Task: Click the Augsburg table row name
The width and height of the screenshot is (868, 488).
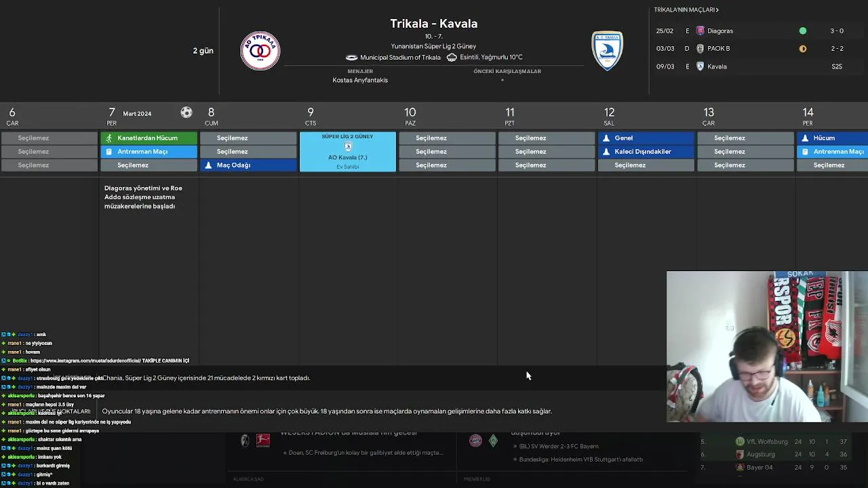Action: [761, 454]
